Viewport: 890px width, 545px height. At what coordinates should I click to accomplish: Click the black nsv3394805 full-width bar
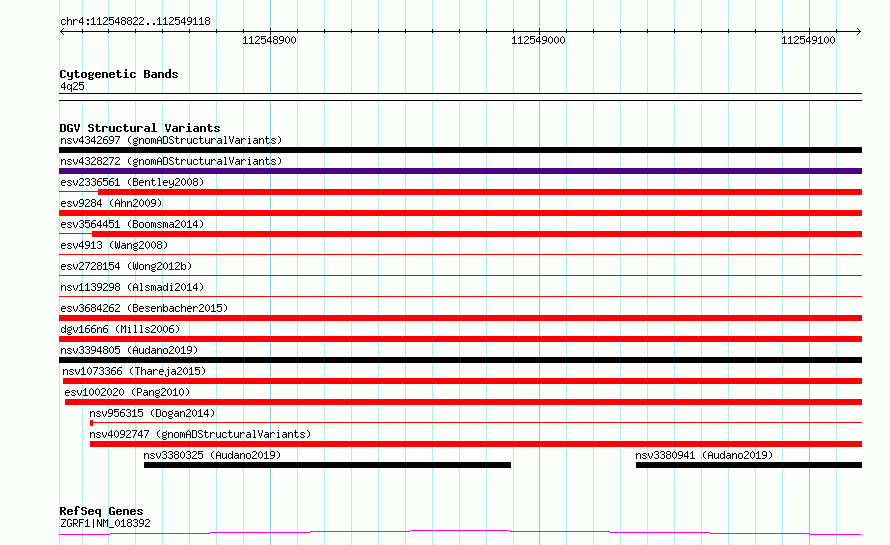coord(460,360)
